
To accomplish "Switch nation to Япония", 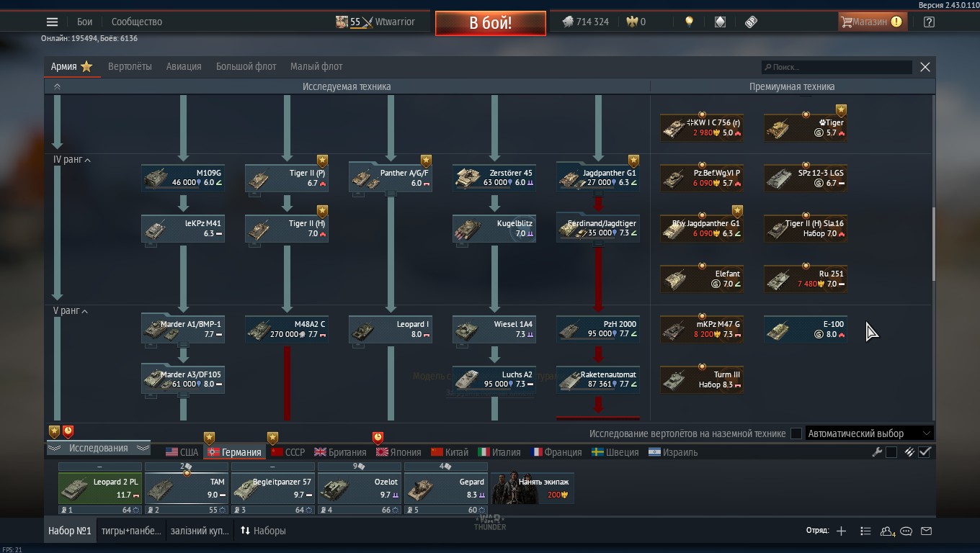I will click(x=398, y=452).
